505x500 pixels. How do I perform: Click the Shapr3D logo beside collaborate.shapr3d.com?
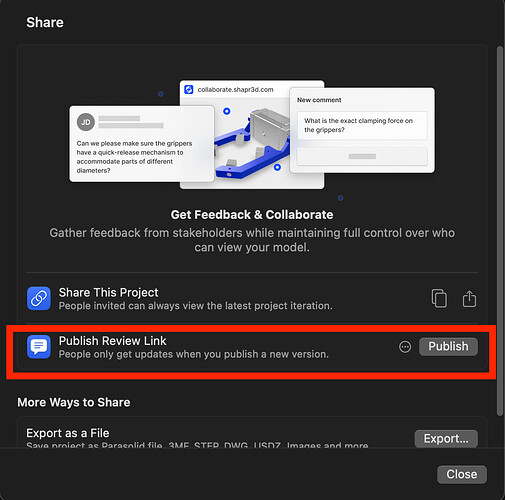pos(189,89)
